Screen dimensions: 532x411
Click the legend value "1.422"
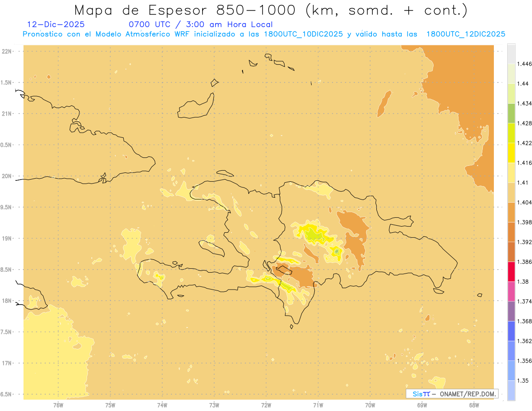click(x=524, y=143)
